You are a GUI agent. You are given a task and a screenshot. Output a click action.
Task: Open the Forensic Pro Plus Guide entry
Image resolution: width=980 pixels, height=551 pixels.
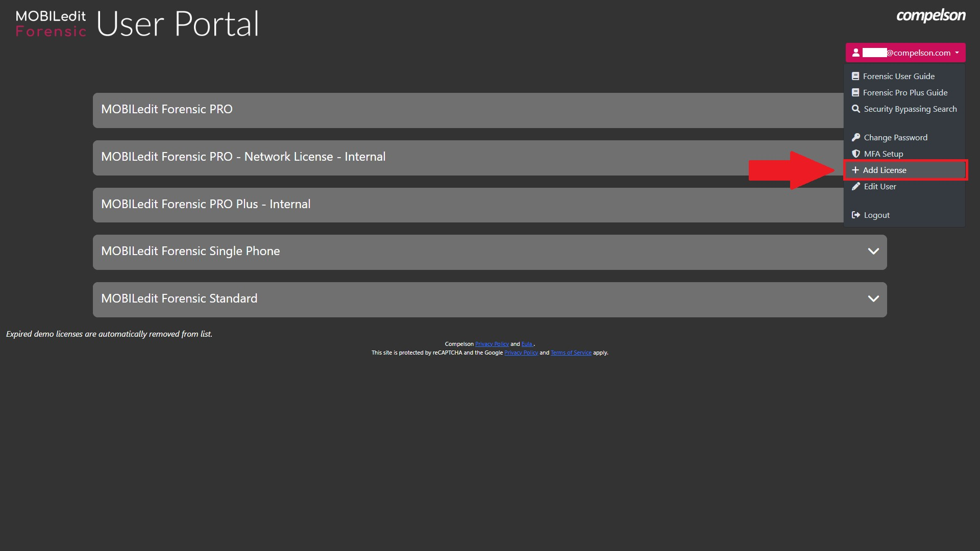pyautogui.click(x=904, y=92)
